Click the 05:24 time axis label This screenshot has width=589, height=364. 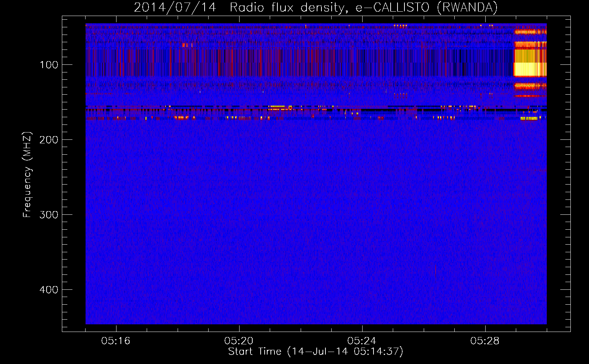pyautogui.click(x=362, y=341)
